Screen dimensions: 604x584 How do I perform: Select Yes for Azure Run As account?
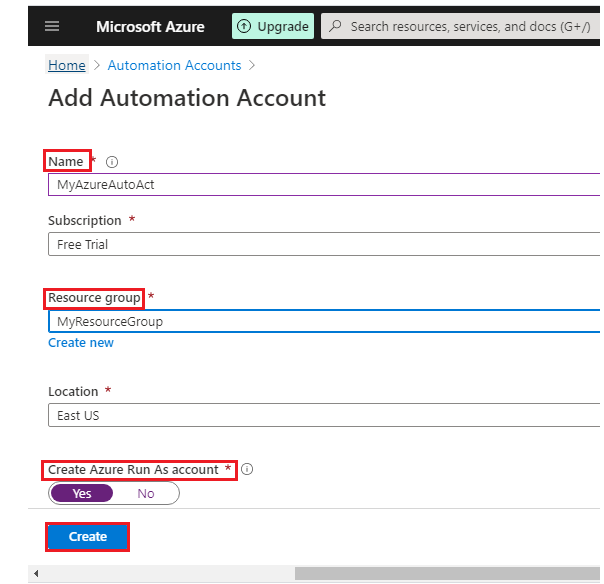coord(82,493)
